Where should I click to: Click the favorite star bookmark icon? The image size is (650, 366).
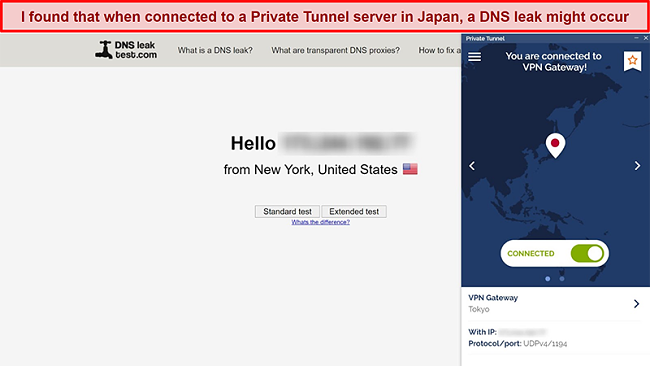click(632, 61)
